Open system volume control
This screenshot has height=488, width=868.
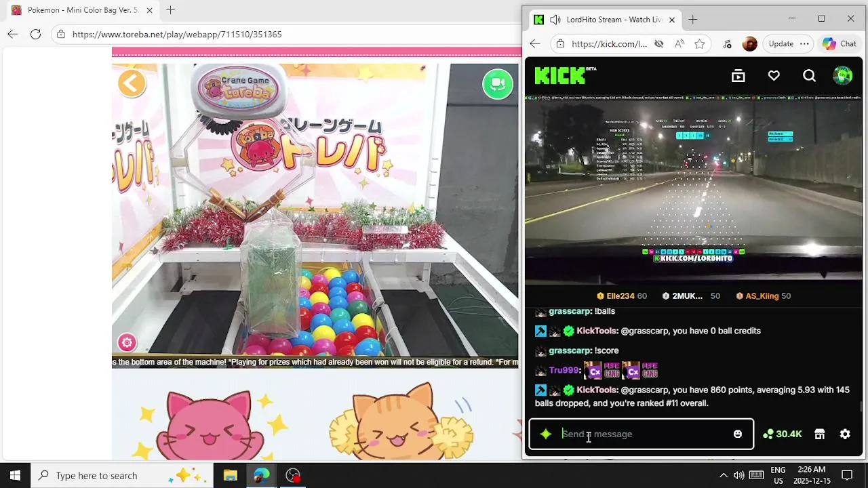tap(738, 475)
